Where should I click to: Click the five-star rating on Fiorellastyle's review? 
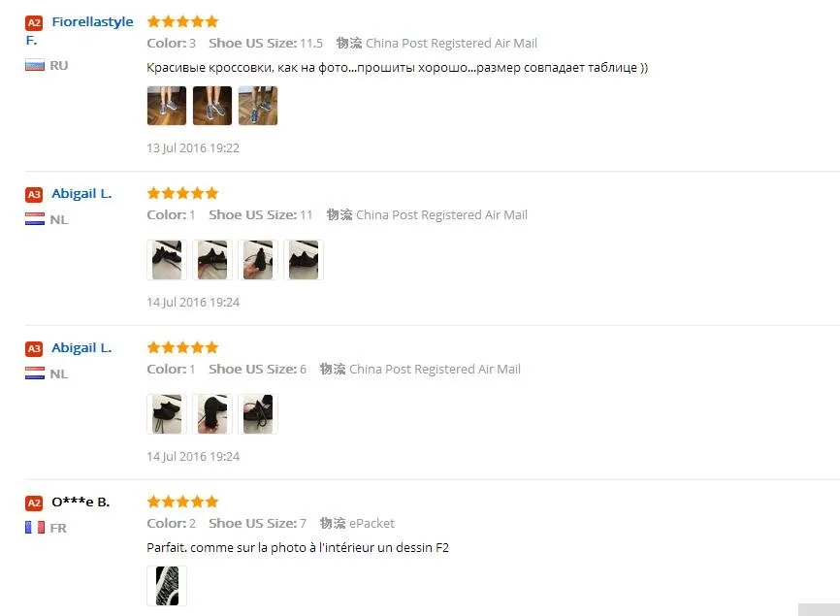[x=182, y=21]
